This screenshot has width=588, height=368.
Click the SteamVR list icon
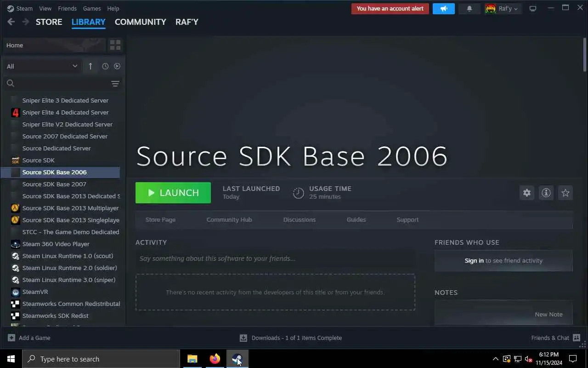(x=16, y=292)
